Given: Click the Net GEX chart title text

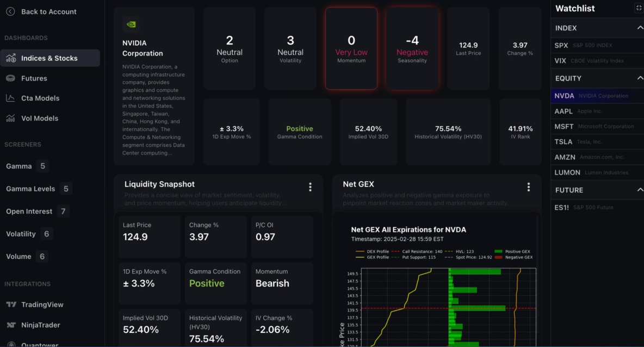Looking at the screenshot, I should (408, 230).
